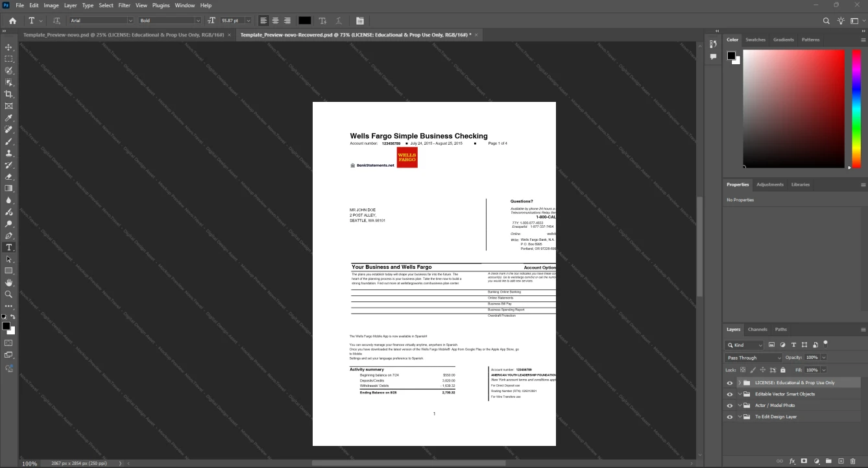Select the Spot Healing Brush tool
The width and height of the screenshot is (868, 468).
[x=9, y=130]
